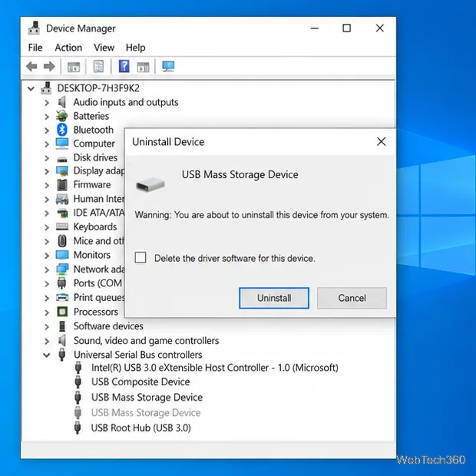
Task: Click the Cancel button
Action: [352, 298]
